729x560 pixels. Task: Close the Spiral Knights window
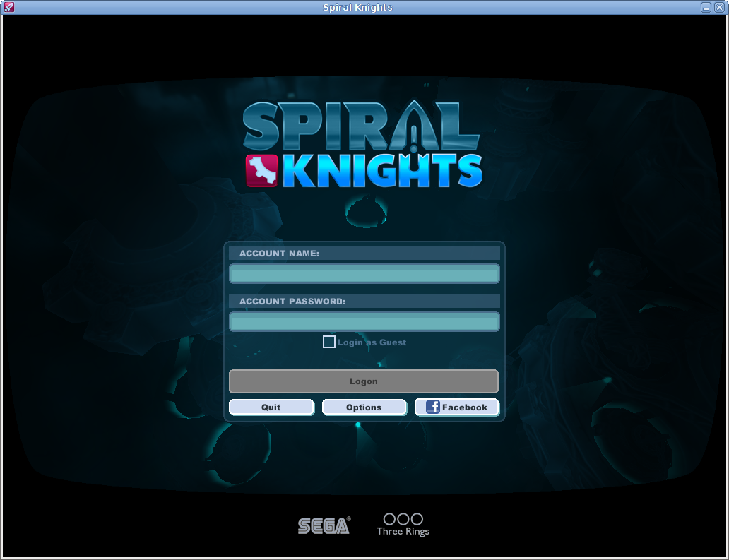719,8
